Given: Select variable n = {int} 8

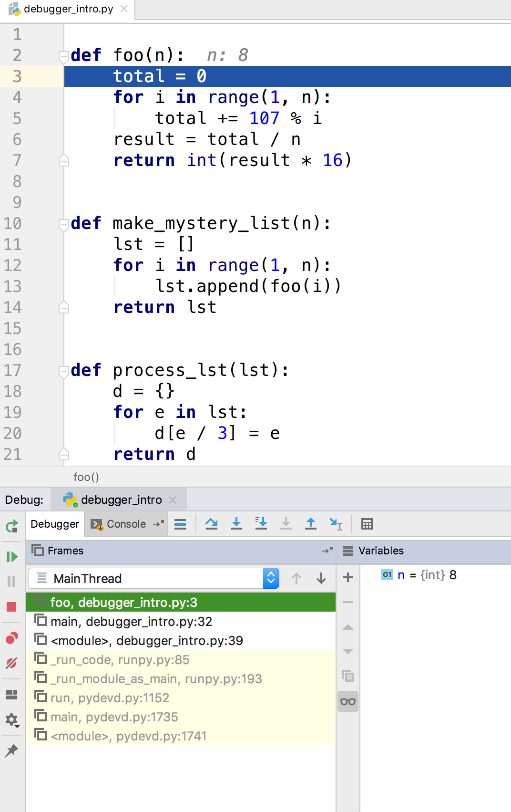Looking at the screenshot, I should [x=419, y=575].
